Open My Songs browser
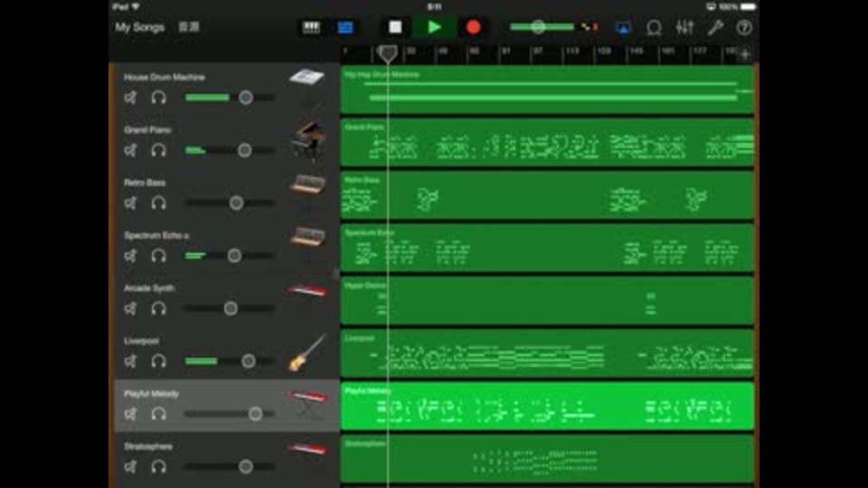The width and height of the screenshot is (868, 488). tap(139, 27)
